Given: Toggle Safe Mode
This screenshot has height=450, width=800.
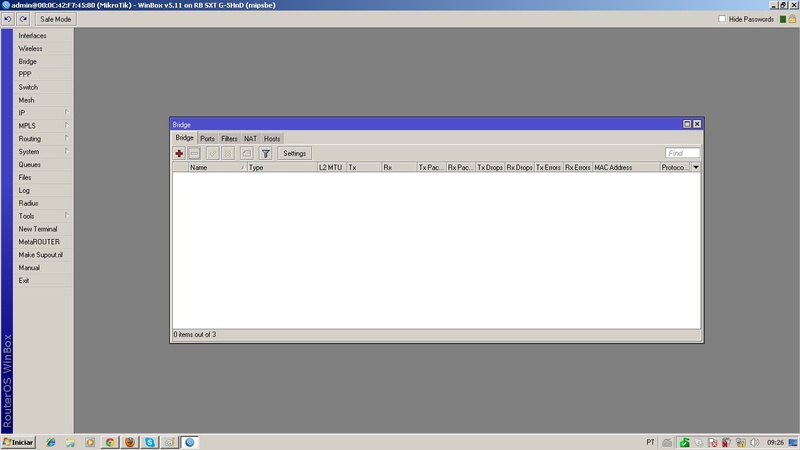Looking at the screenshot, I should point(56,19).
